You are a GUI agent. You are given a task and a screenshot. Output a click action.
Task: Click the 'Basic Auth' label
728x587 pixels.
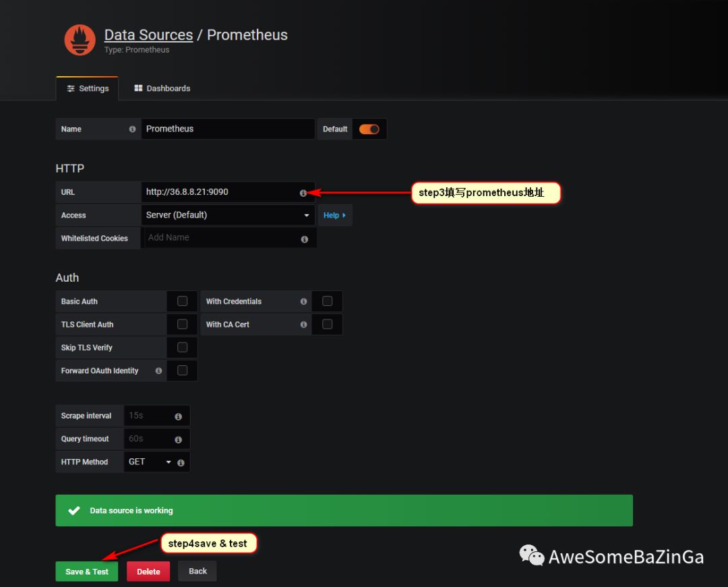(80, 301)
